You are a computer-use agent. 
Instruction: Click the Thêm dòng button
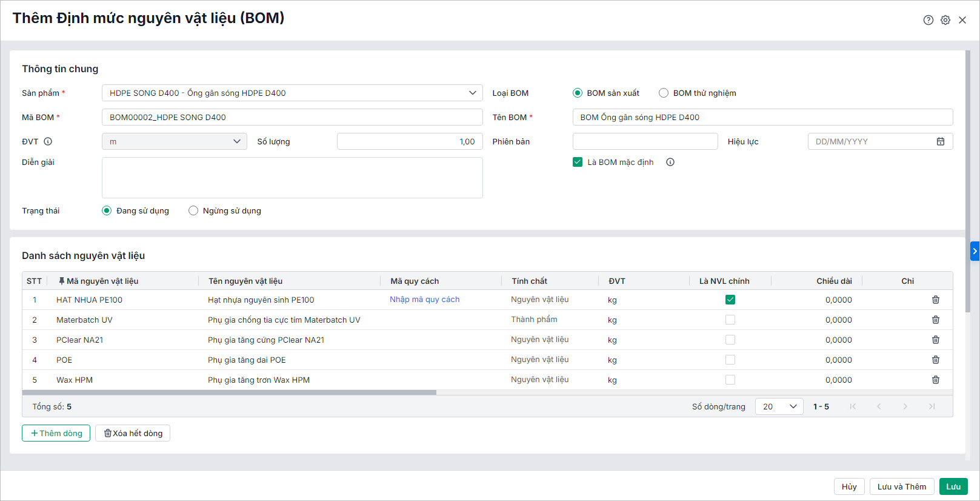(56, 433)
